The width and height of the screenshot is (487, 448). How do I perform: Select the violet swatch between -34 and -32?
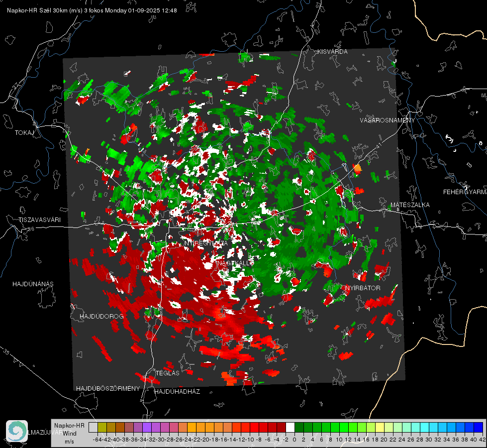[147, 427]
